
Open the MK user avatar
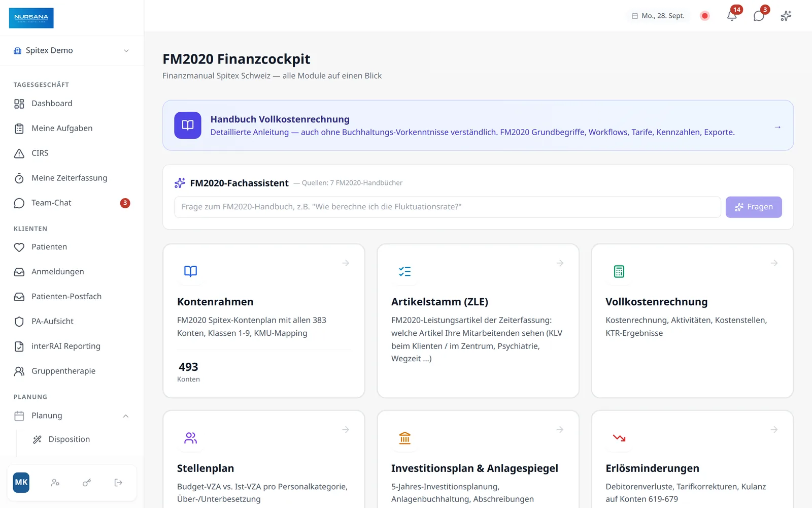[21, 483]
